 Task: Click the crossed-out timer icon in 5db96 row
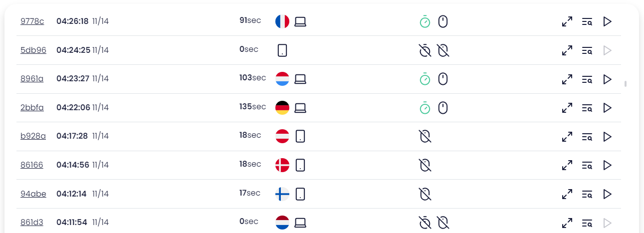click(x=425, y=50)
